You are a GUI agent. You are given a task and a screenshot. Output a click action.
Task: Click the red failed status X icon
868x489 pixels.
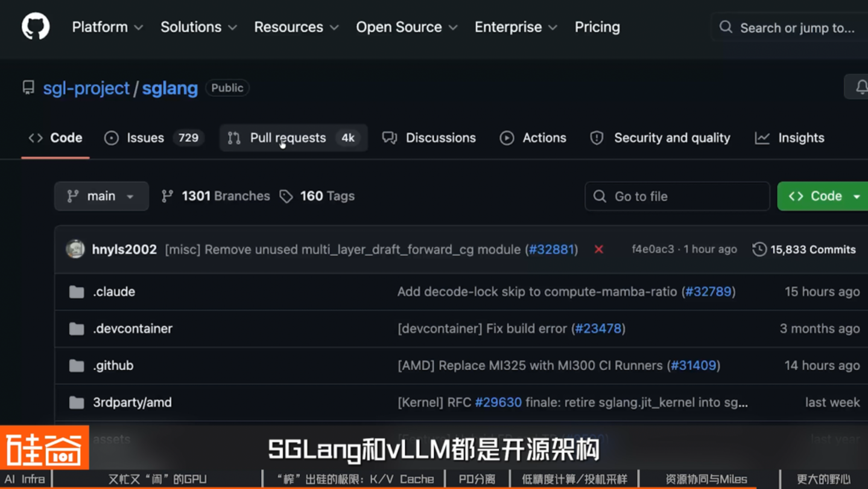coord(598,249)
